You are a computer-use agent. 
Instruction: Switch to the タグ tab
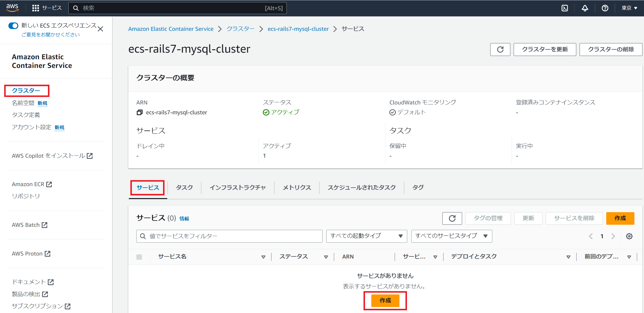click(418, 188)
